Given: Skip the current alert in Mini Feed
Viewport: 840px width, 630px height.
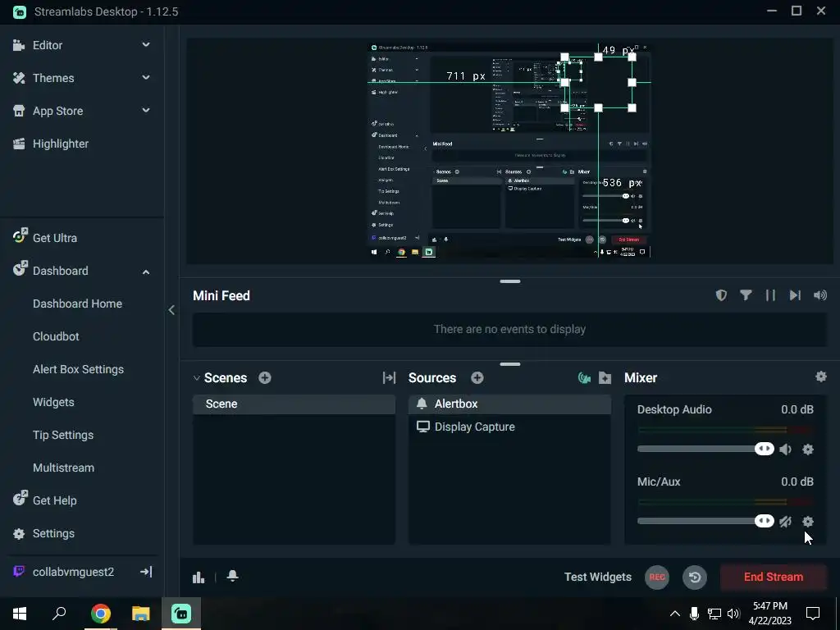Looking at the screenshot, I should (x=795, y=295).
